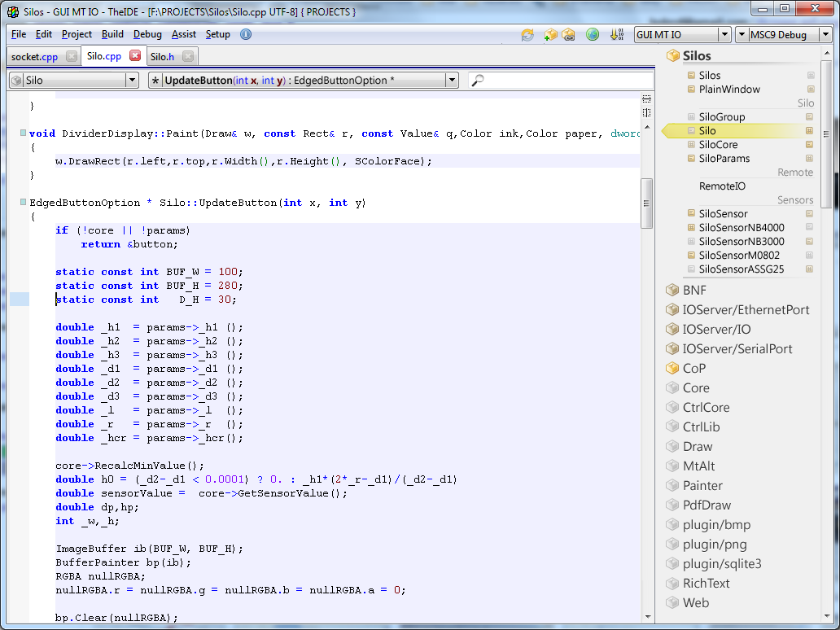Expand the MSC9 Debug build method dropdown
840x630 pixels.
click(826, 34)
